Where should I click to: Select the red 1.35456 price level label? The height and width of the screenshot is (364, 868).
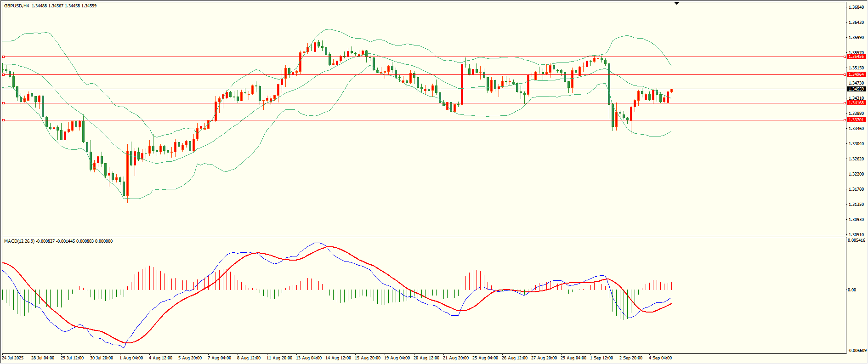[856, 57]
